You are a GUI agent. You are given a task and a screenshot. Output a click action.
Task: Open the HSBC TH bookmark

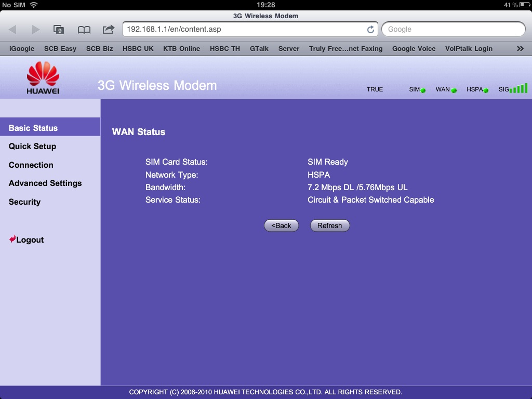coord(225,48)
